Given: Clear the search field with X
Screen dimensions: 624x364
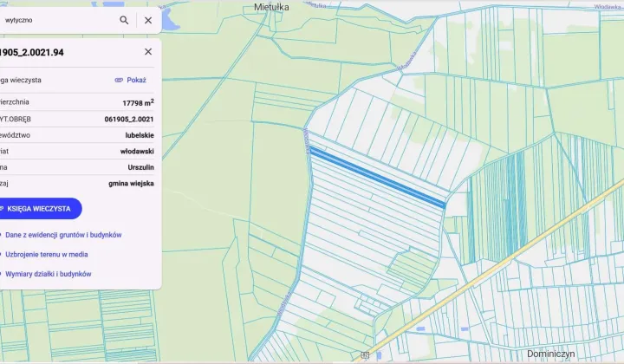Looking at the screenshot, I should coord(148,20).
